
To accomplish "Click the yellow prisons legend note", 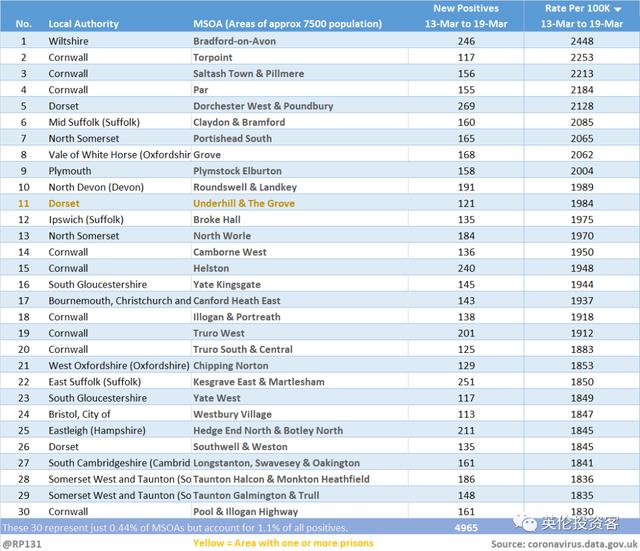I will [283, 543].
